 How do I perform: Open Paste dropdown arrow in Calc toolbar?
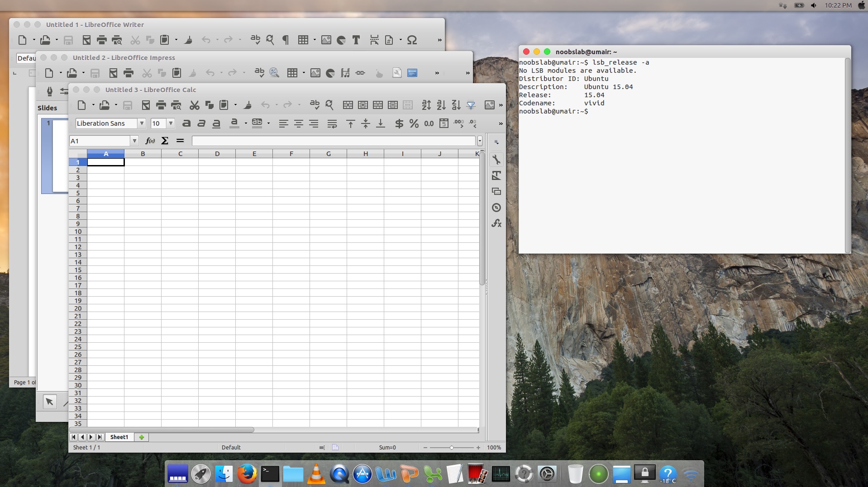click(235, 105)
